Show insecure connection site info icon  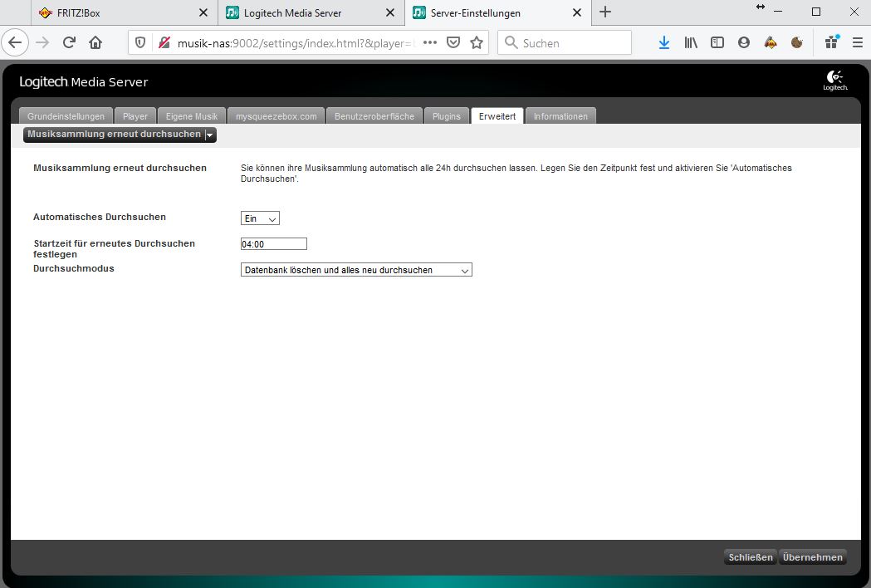164,43
